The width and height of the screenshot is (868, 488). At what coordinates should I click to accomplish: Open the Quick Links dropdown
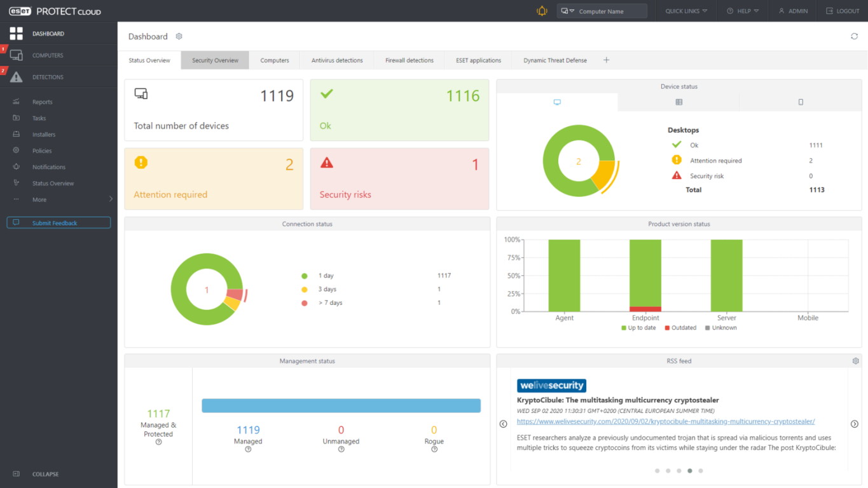686,11
